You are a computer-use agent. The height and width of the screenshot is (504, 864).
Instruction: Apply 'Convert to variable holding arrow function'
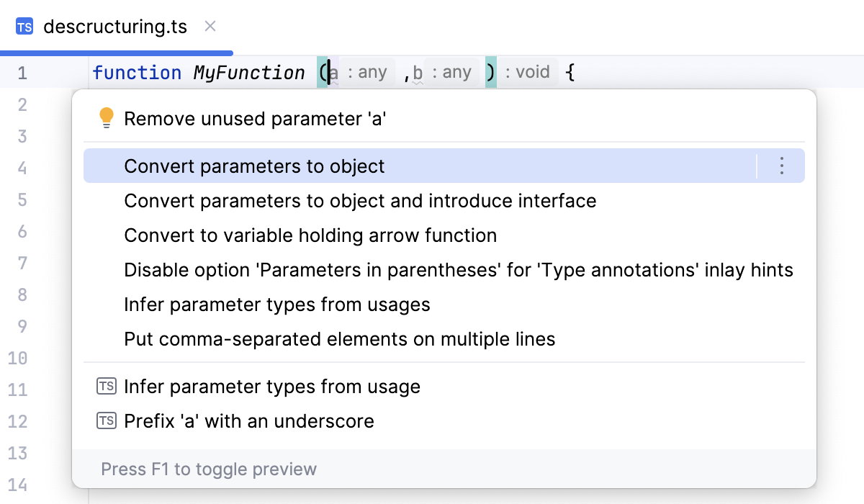tap(310, 235)
